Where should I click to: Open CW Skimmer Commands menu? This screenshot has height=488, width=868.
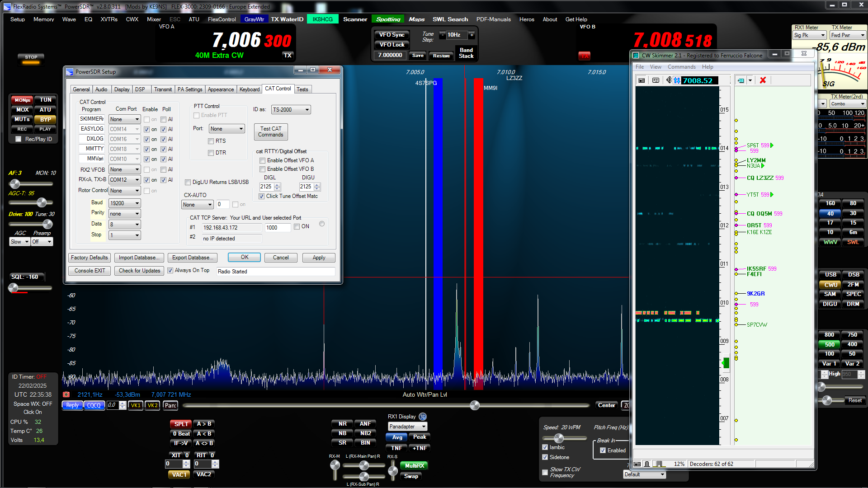pyautogui.click(x=681, y=67)
